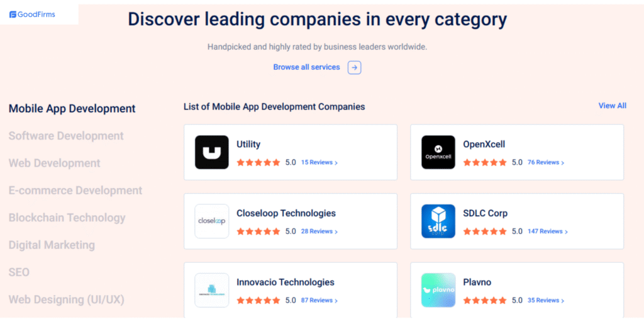The width and height of the screenshot is (644, 322).
Task: Open the Blockchain Technology category
Action: tap(67, 218)
